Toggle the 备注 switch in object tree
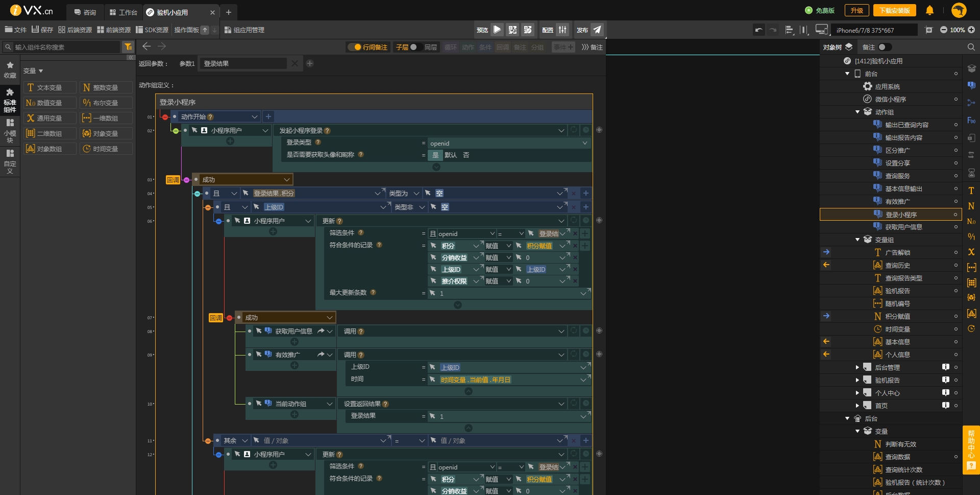 click(x=885, y=47)
